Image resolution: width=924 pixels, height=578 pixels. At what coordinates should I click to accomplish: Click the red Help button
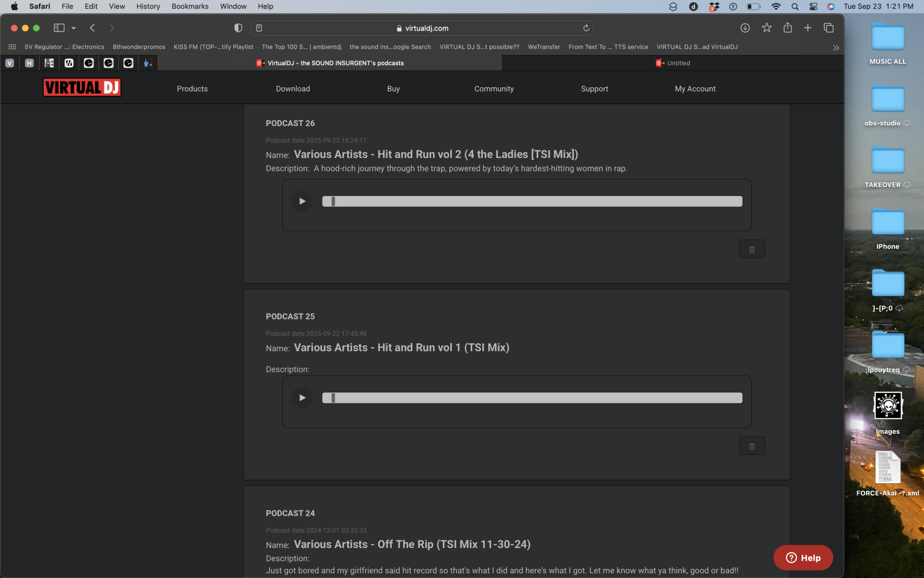click(x=803, y=558)
